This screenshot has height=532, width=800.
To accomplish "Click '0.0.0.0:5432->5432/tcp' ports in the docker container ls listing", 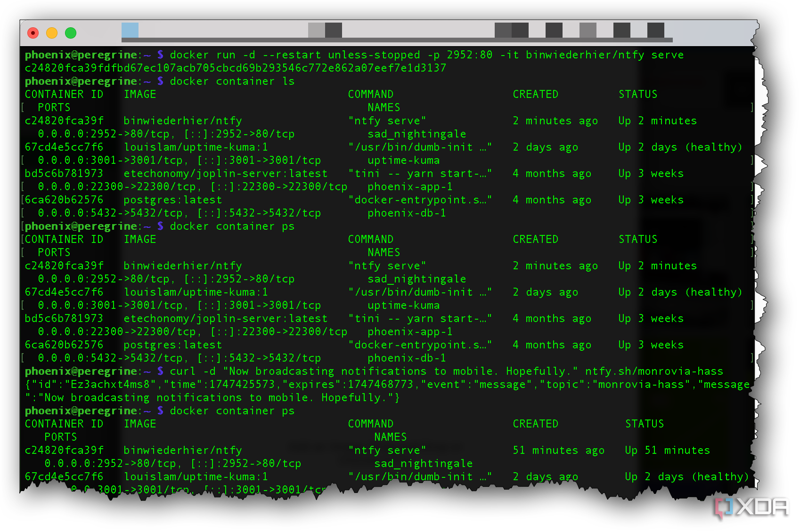I will pos(111,213).
